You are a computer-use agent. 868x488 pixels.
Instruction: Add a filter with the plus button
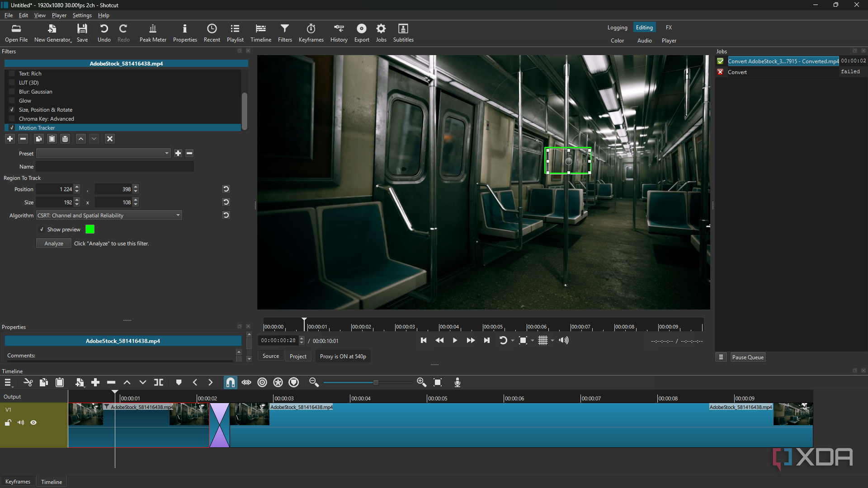(10, 139)
